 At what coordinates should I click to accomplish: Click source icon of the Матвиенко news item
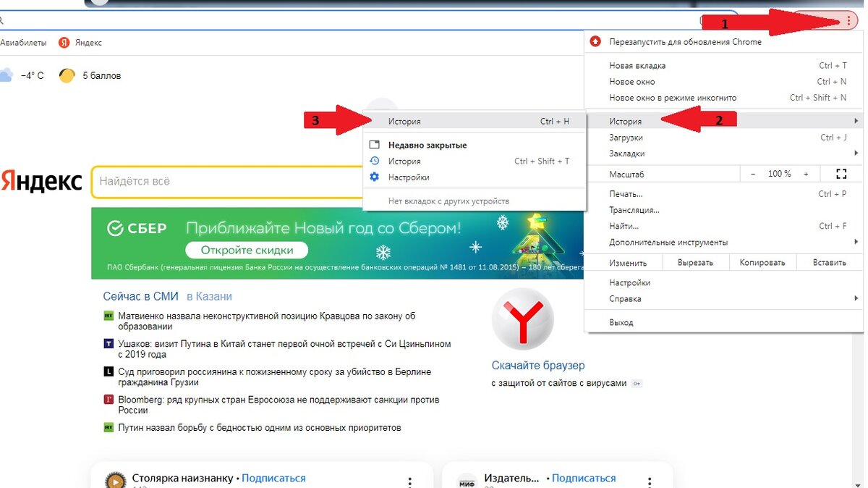109,316
